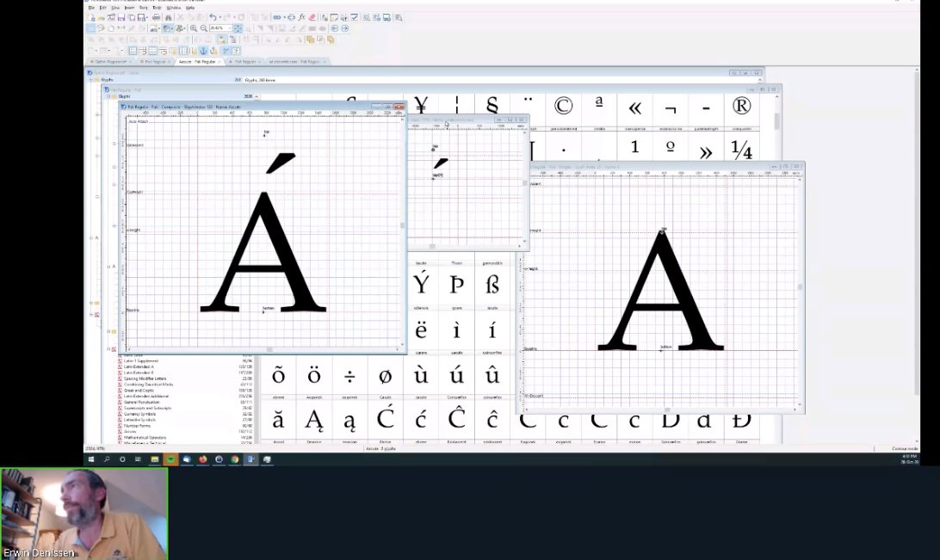Click the vertical scrollbar of Aacute window
The height and width of the screenshot is (560, 940).
[x=402, y=231]
